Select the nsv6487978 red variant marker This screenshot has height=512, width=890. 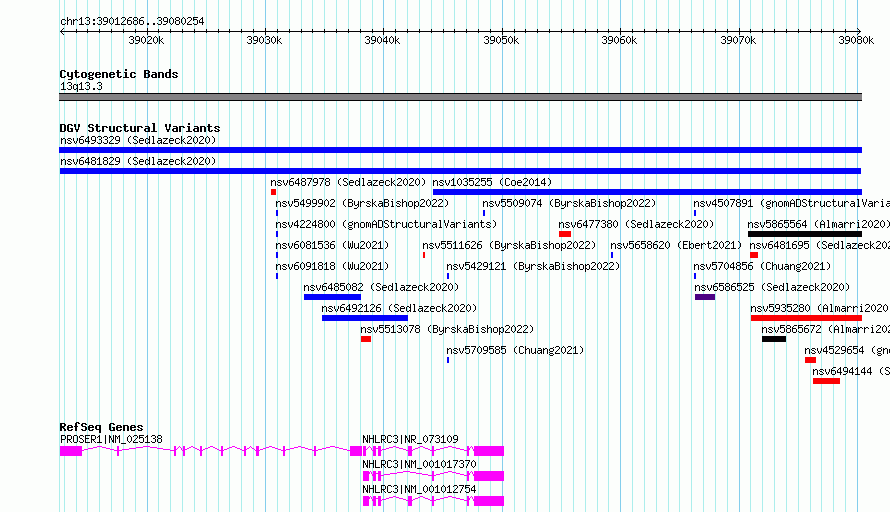pyautogui.click(x=273, y=192)
